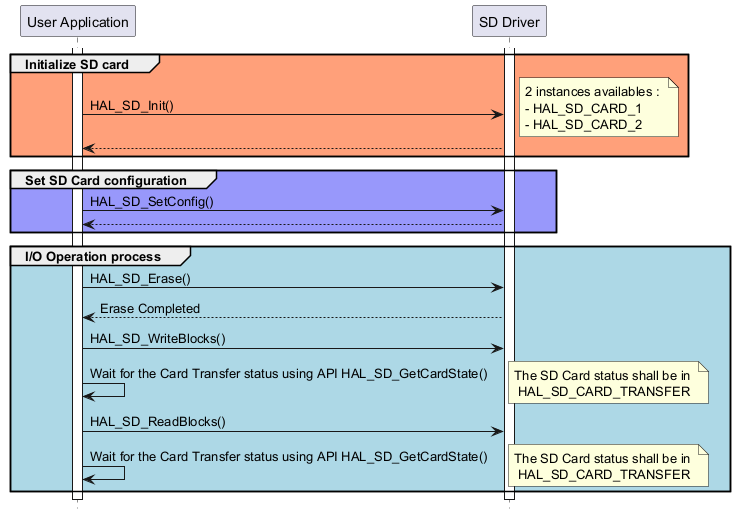
Task: Click the HAL_SD_SetConfig() message label
Action: (152, 201)
